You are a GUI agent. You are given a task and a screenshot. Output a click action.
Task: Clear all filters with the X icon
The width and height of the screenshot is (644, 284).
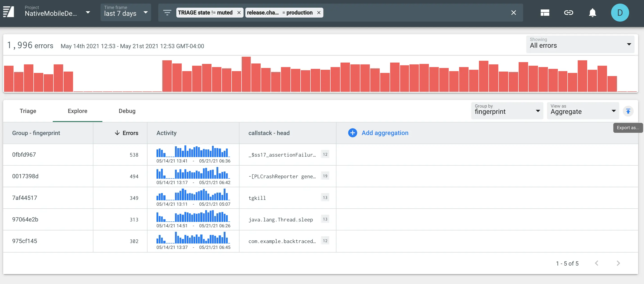pos(514,12)
